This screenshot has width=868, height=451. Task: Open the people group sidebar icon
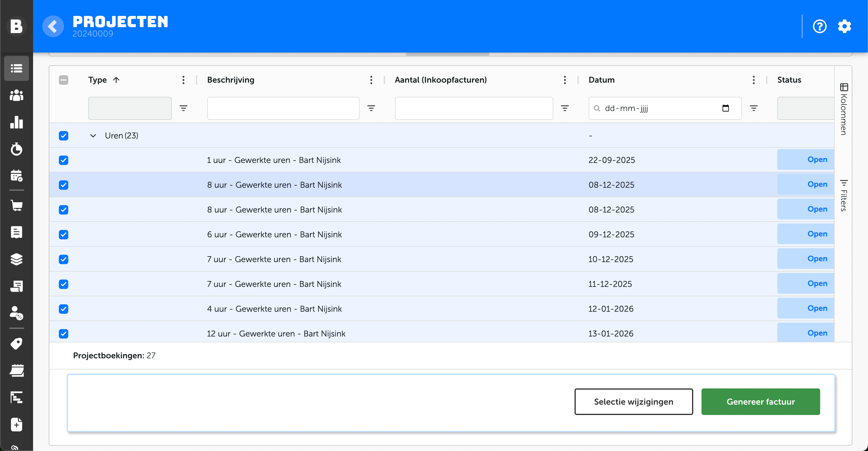point(16,96)
